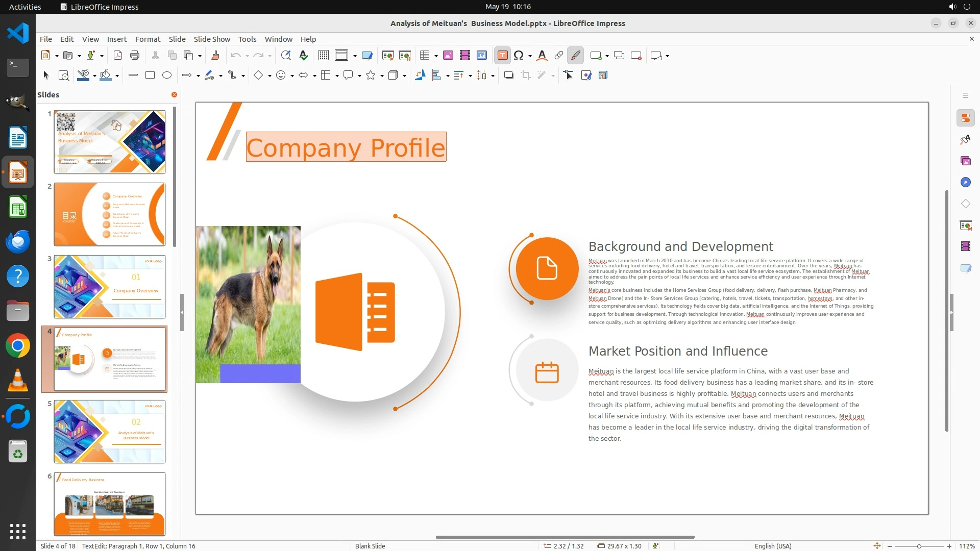Select the Rectangle drawing tool
This screenshot has width=980, height=551.
pos(150,75)
